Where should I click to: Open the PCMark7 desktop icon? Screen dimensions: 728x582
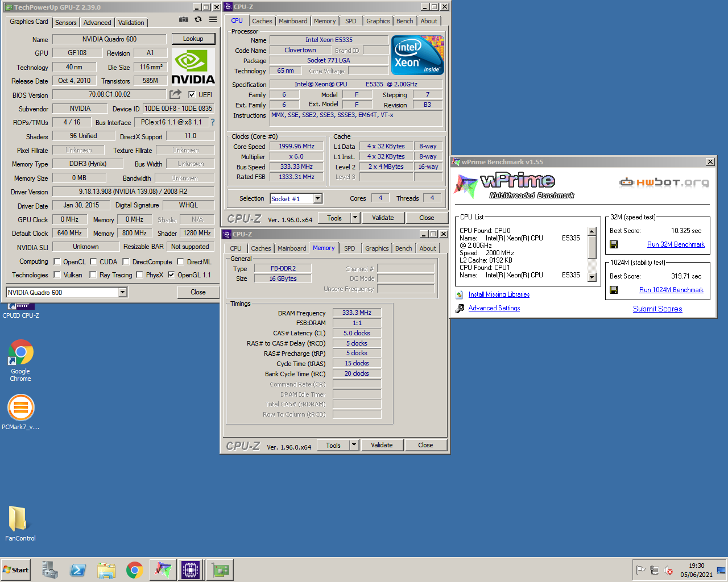(x=20, y=412)
